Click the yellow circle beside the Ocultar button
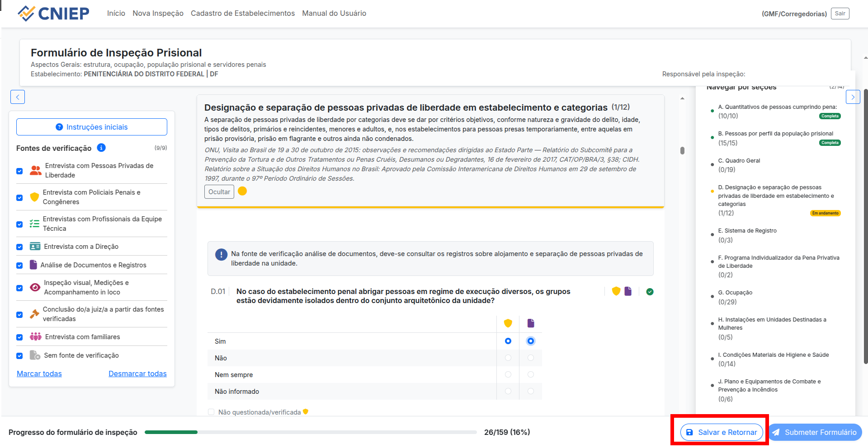This screenshot has width=868, height=448. [242, 191]
